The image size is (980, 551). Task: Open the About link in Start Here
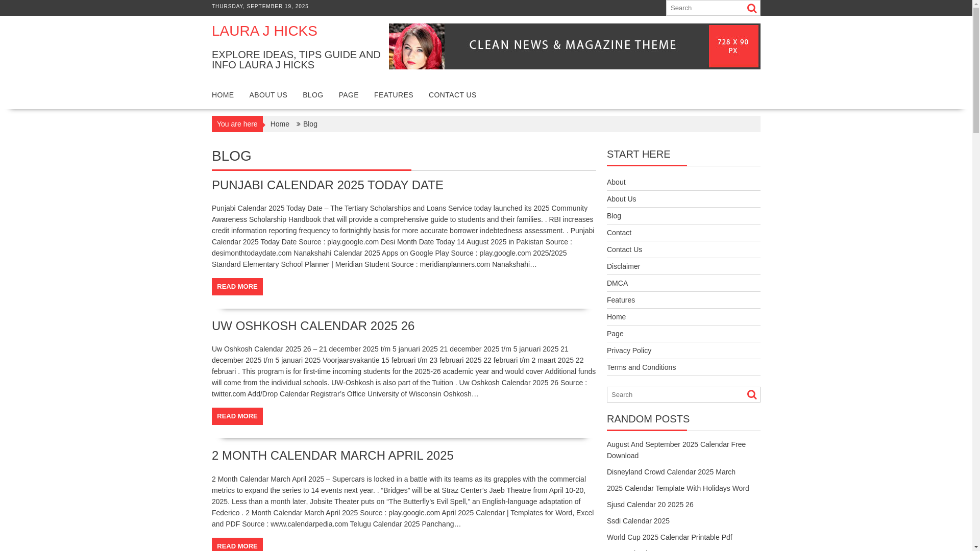(616, 182)
